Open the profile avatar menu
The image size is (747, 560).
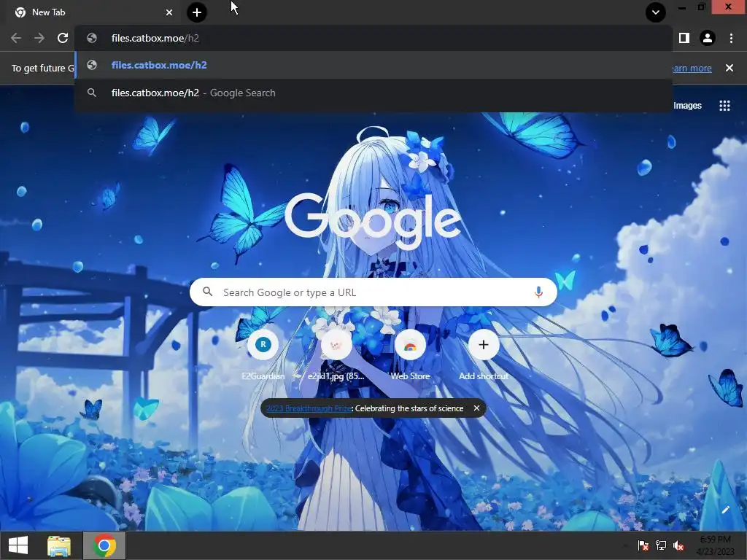tap(708, 38)
